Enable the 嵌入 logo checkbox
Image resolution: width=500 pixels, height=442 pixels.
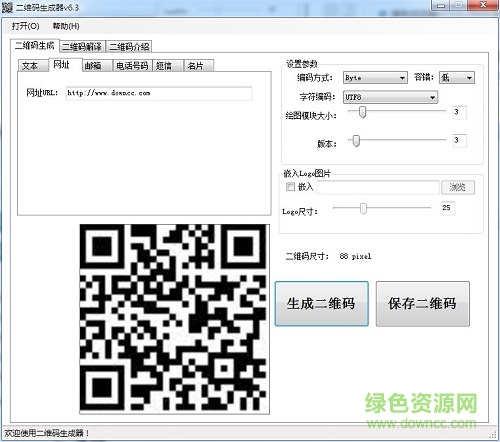[290, 187]
